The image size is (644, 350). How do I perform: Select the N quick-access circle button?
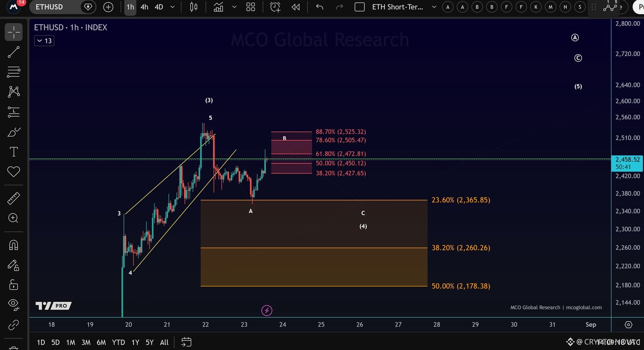[x=565, y=7]
